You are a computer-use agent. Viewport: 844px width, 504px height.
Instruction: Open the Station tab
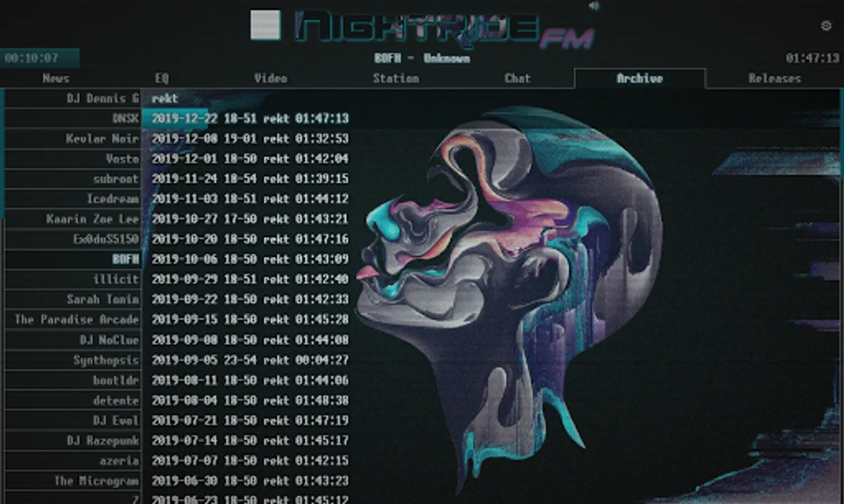(x=396, y=78)
